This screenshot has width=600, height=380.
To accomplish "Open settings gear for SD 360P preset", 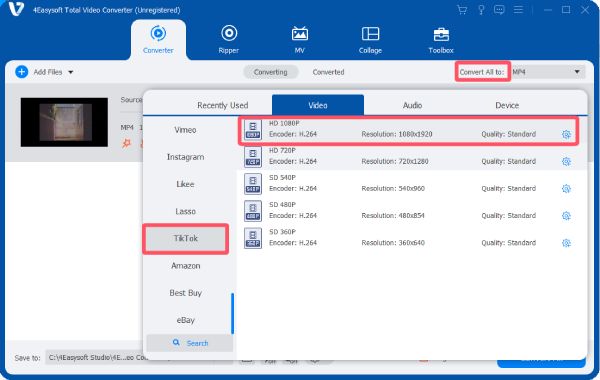I will click(566, 243).
